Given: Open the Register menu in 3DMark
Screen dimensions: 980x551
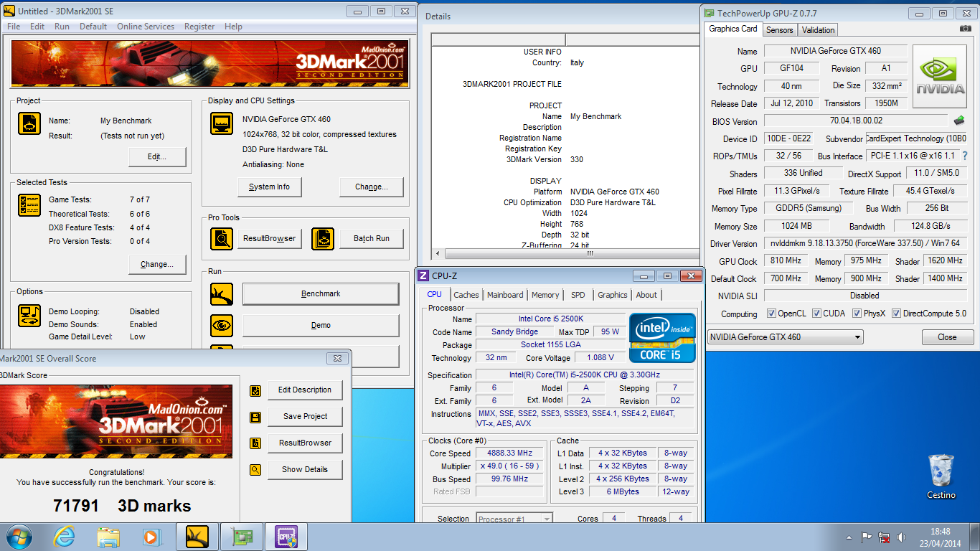Looking at the screenshot, I should pos(199,27).
